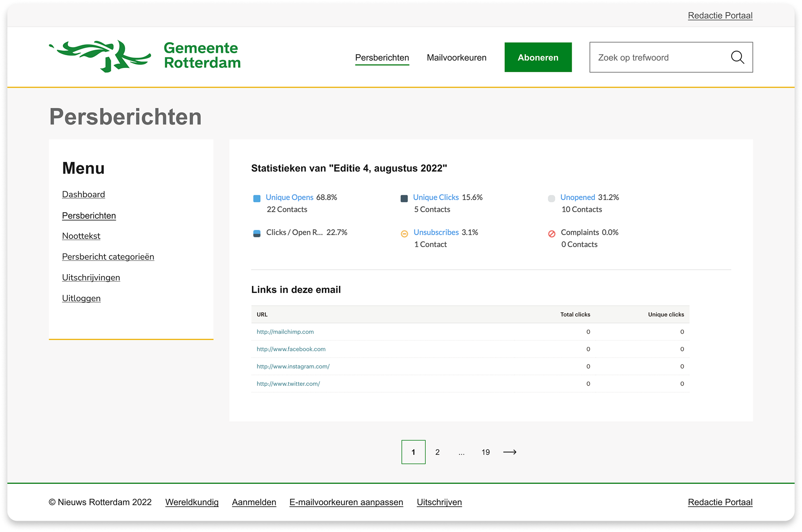Click the next page arrow
Screen dimensions: 802x532
[510, 452]
